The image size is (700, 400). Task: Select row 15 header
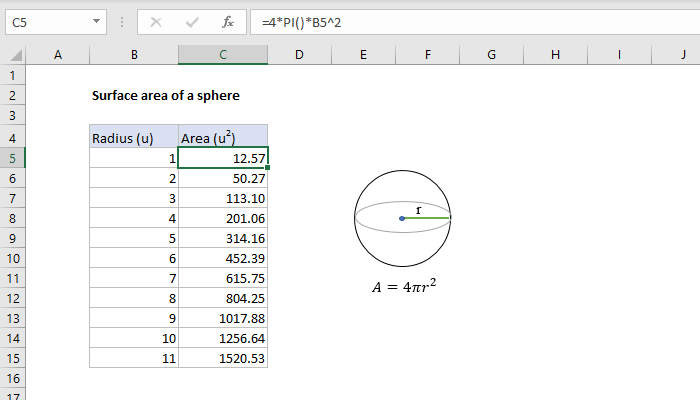pyautogui.click(x=12, y=358)
